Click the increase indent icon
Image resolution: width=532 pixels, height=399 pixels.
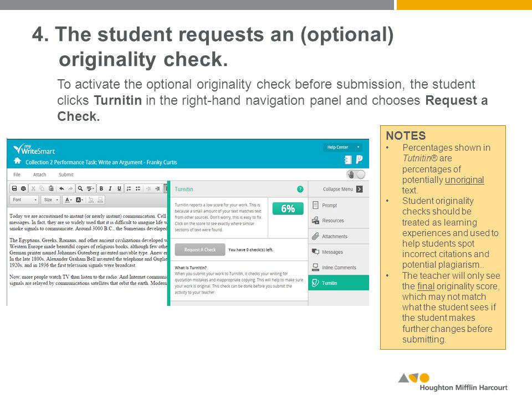157,188
